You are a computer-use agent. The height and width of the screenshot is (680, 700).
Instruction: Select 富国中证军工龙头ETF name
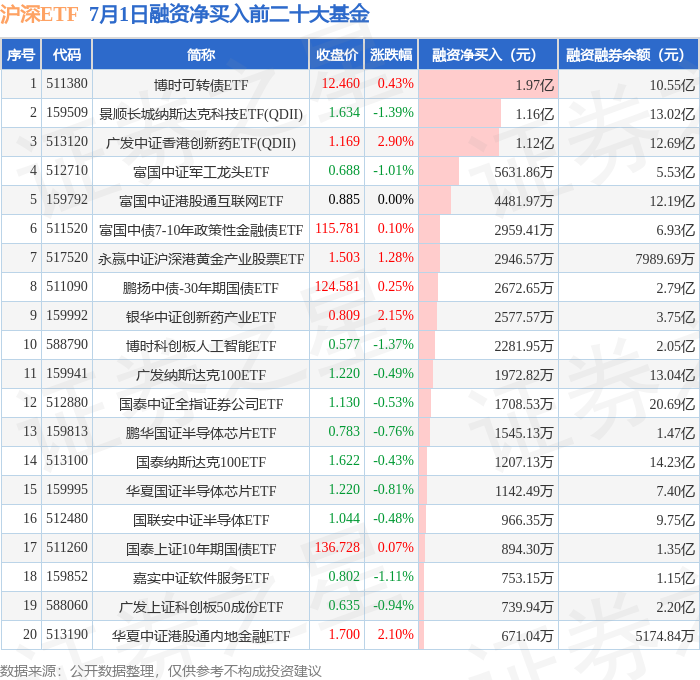point(201,172)
